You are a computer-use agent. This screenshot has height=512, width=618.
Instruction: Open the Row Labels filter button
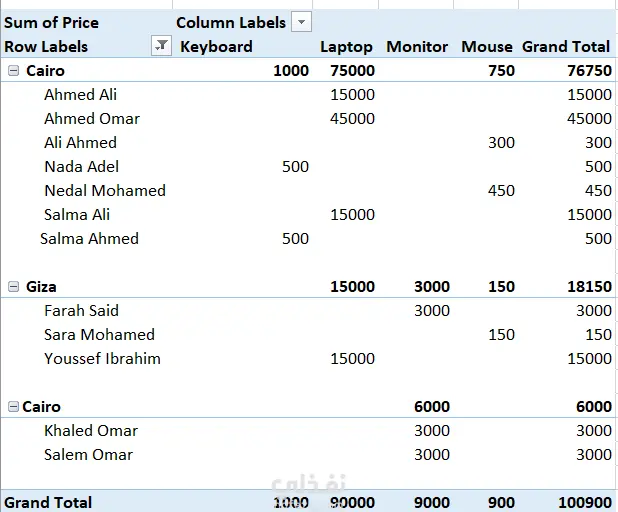tap(161, 46)
